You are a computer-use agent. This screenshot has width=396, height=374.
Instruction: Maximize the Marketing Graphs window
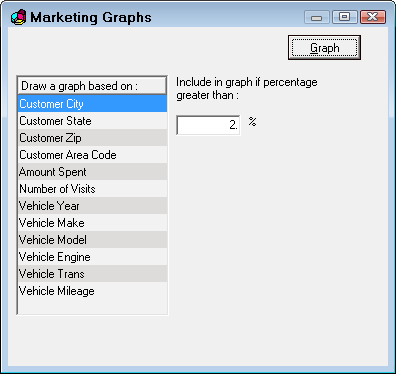coord(345,17)
